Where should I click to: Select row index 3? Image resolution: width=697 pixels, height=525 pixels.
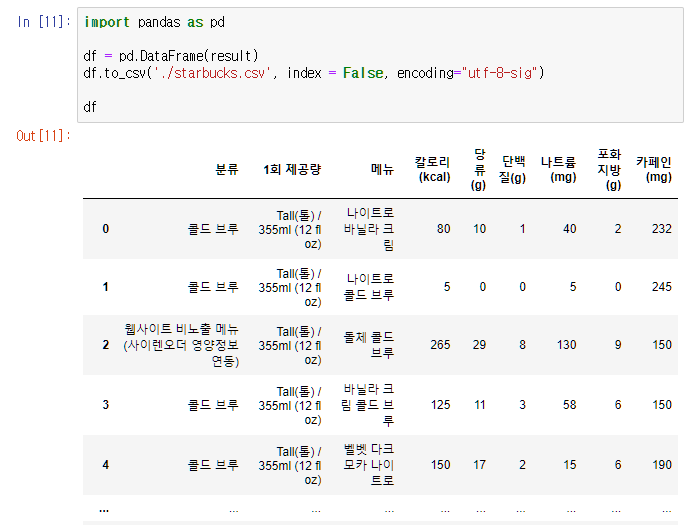[x=105, y=405]
